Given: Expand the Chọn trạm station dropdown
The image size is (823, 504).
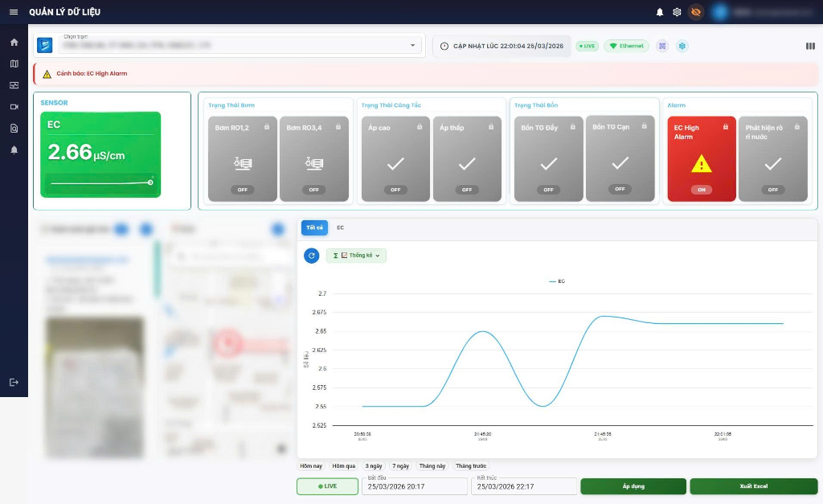Looking at the screenshot, I should [412, 46].
